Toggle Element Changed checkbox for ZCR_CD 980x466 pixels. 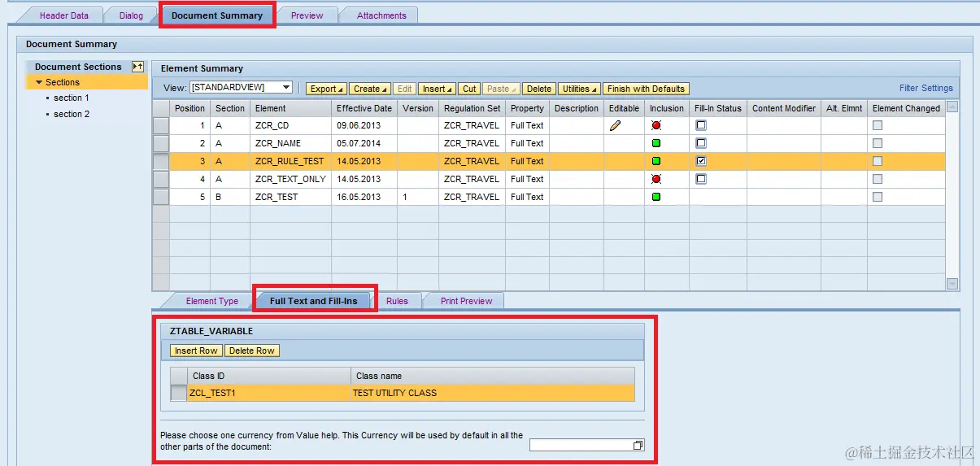point(877,125)
